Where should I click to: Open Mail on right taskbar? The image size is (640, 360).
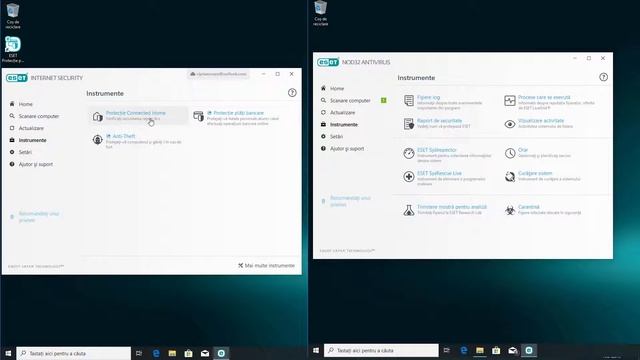[x=513, y=350]
